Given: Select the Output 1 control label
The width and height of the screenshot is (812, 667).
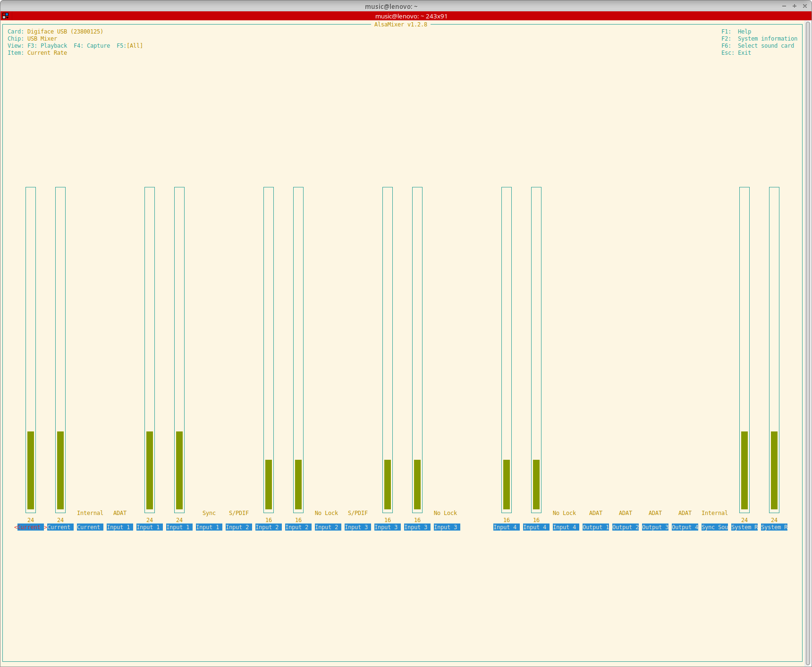Looking at the screenshot, I should tap(595, 527).
